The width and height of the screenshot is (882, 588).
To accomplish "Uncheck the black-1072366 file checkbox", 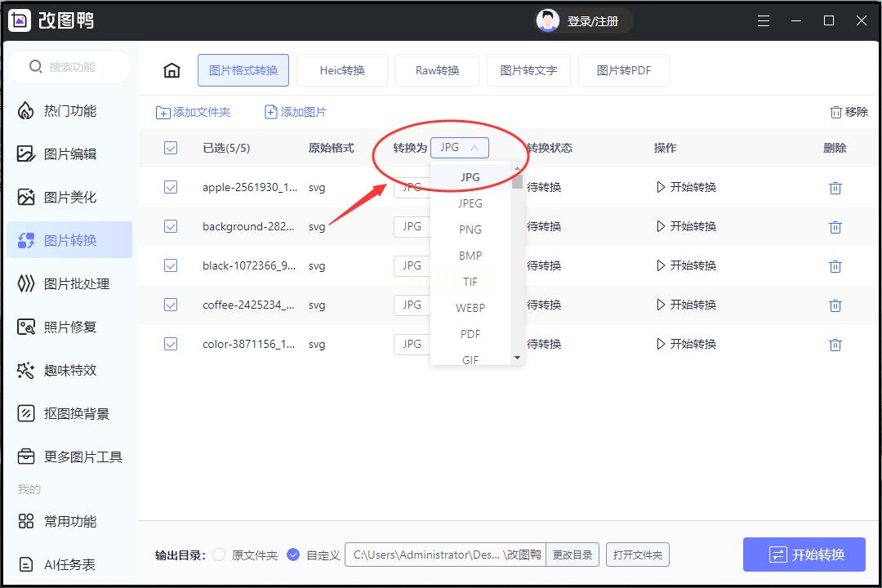I will [171, 265].
